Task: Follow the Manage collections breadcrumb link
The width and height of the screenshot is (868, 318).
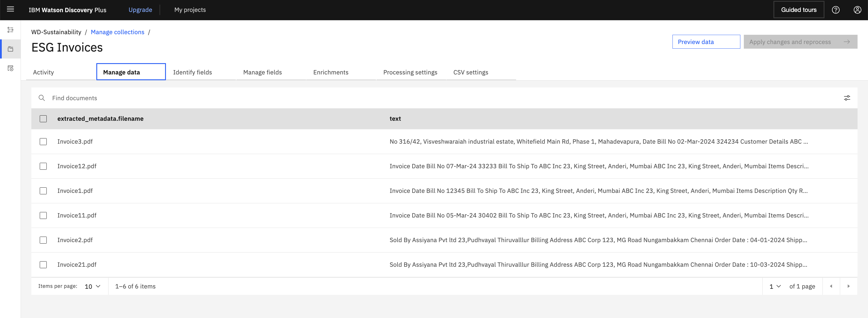Action: (117, 32)
